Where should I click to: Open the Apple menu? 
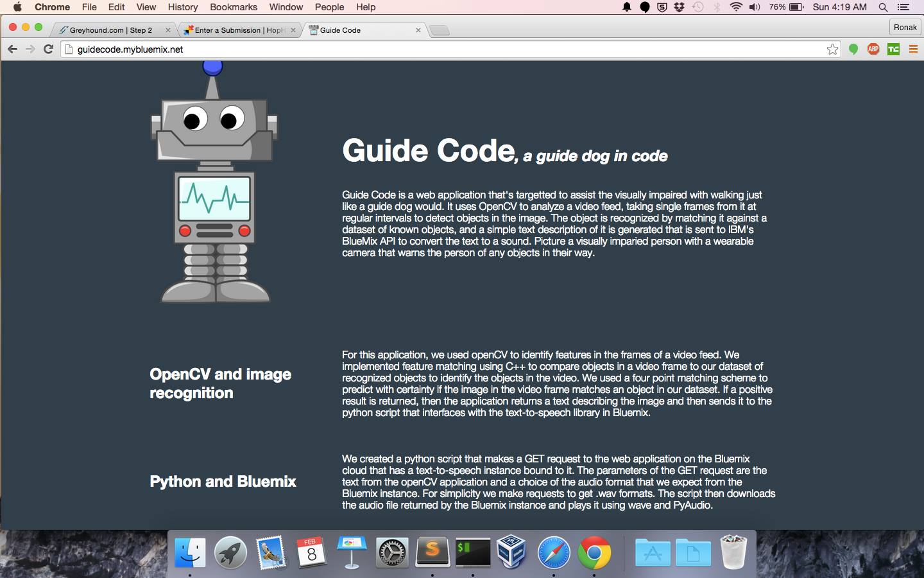[x=17, y=7]
